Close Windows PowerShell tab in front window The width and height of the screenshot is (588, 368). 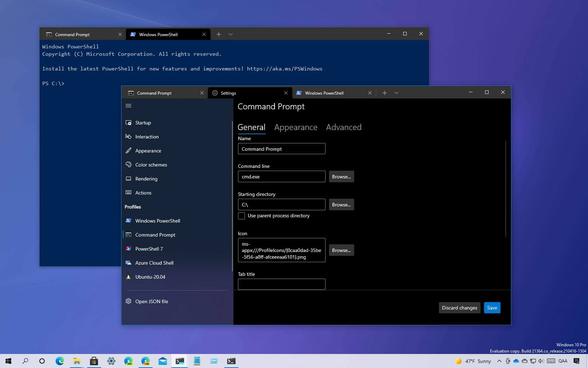pos(370,93)
